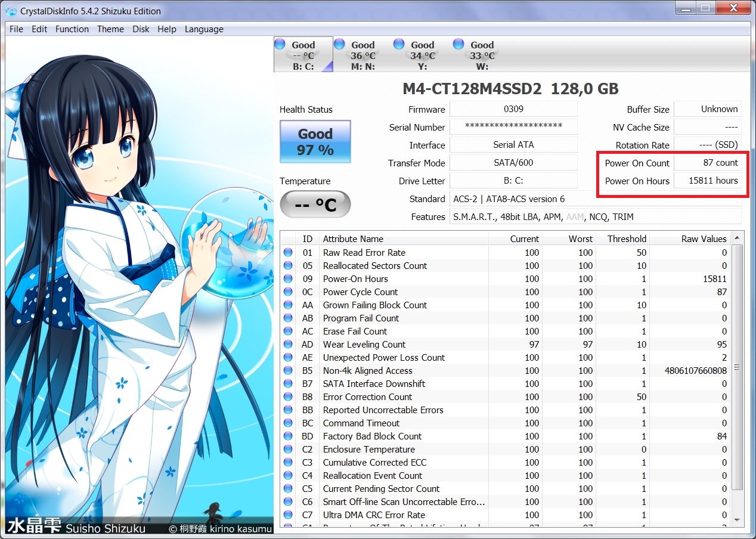
Task: Open the Edit menu
Action: point(39,29)
